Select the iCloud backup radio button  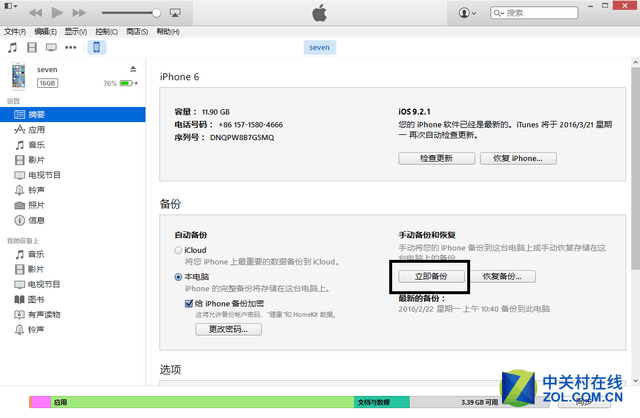coord(178,250)
